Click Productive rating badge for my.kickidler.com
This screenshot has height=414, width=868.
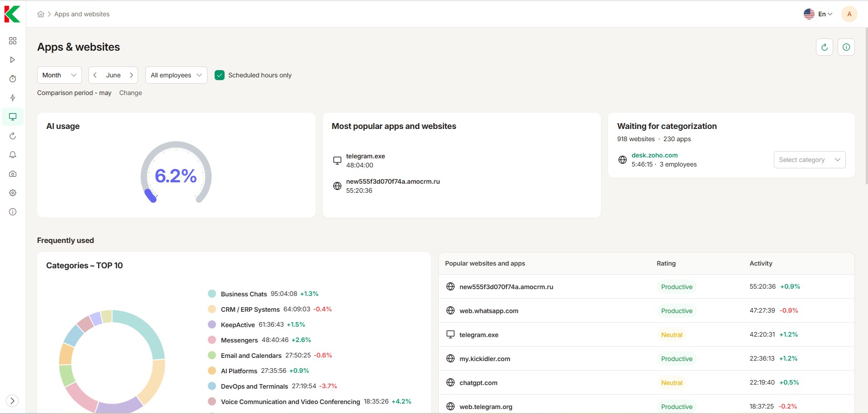click(676, 359)
